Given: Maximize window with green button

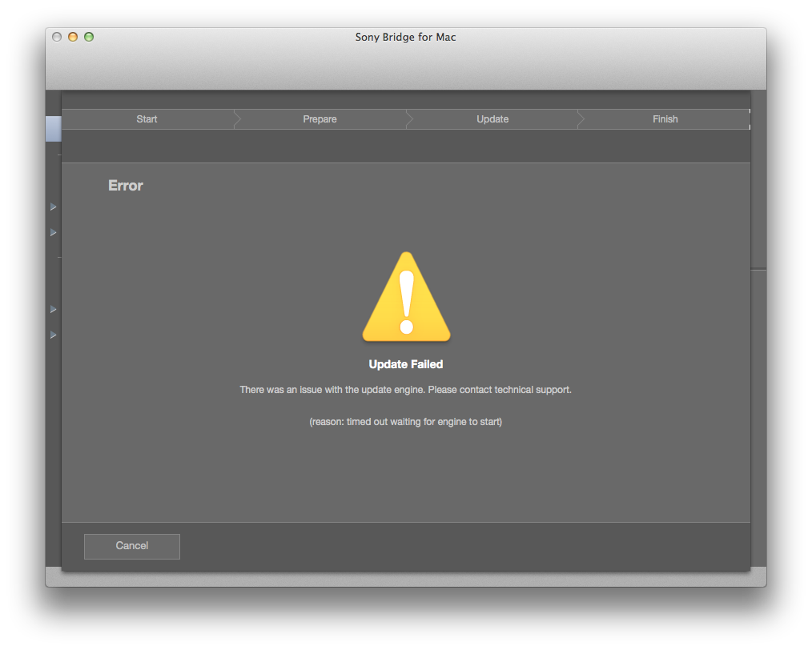Looking at the screenshot, I should 89,37.
